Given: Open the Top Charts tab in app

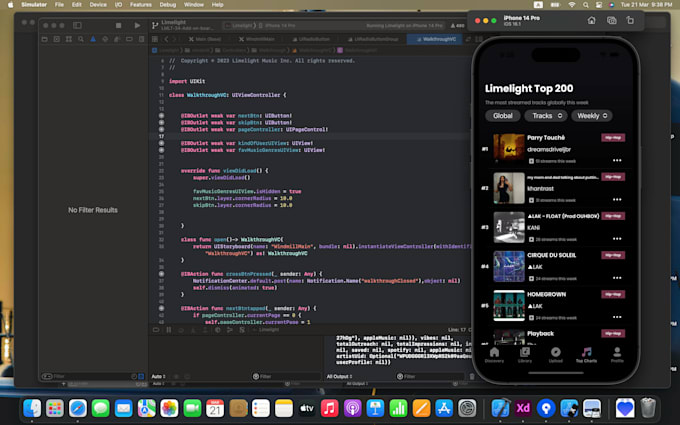Looking at the screenshot, I should [x=586, y=355].
